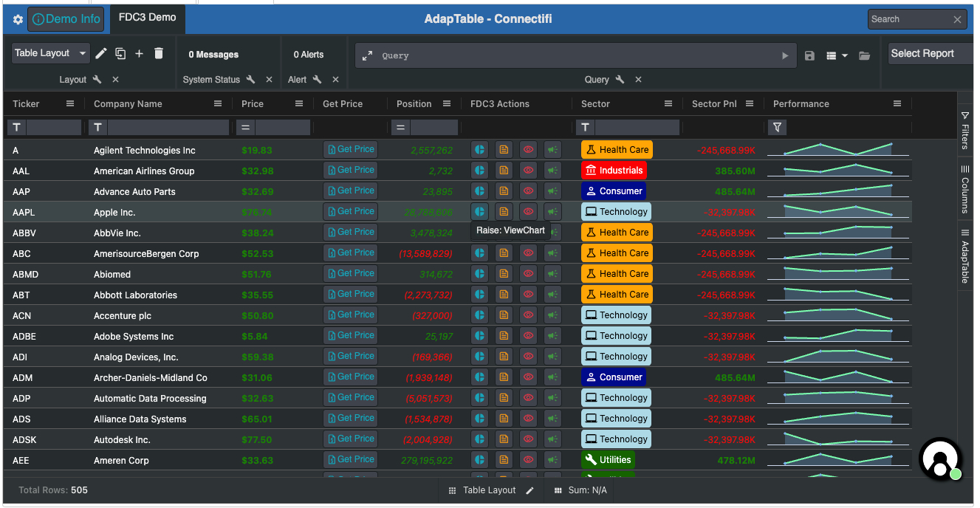Open the Select Report dropdown

pyautogui.click(x=929, y=53)
